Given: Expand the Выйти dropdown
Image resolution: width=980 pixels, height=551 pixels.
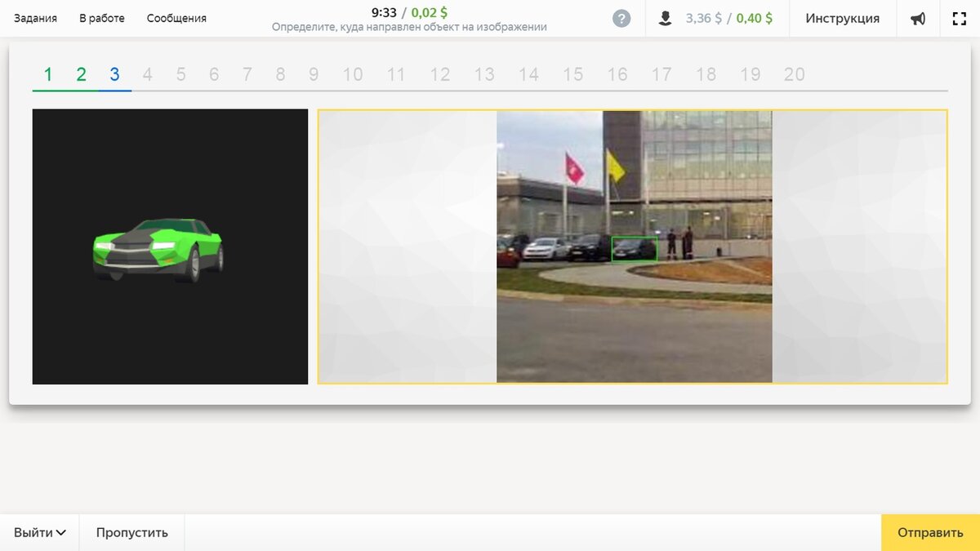Looking at the screenshot, I should [39, 532].
